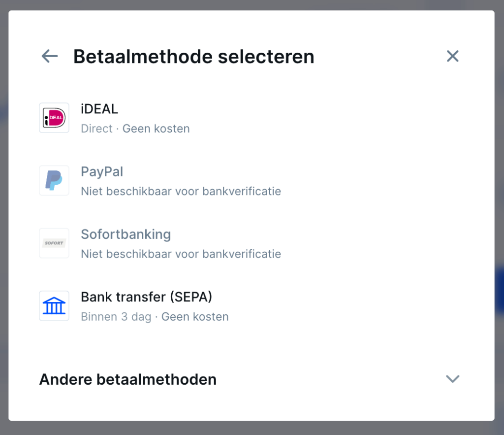Viewport: 504px width, 435px height.
Task: Click the Betaalmethode selecteren header
Action: coord(193,56)
